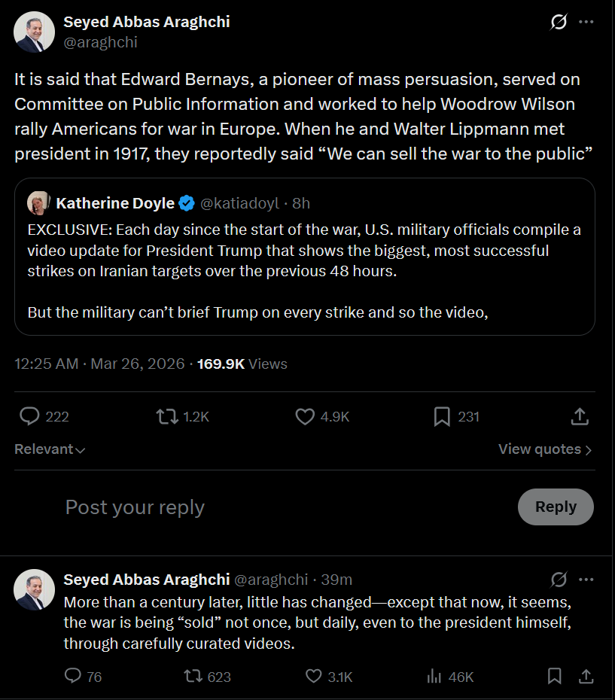The height and width of the screenshot is (700, 615).
Task: Expand the Relevant sort dropdown
Action: pyautogui.click(x=50, y=449)
